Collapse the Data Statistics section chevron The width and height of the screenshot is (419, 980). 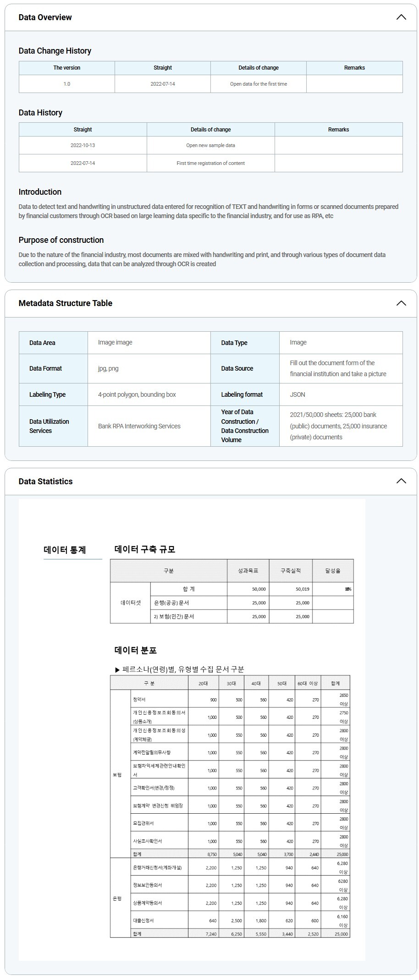tap(401, 481)
